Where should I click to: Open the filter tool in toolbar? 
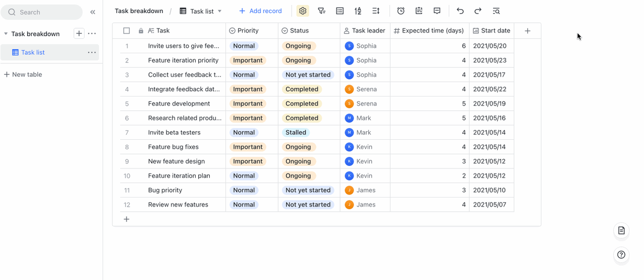[321, 11]
